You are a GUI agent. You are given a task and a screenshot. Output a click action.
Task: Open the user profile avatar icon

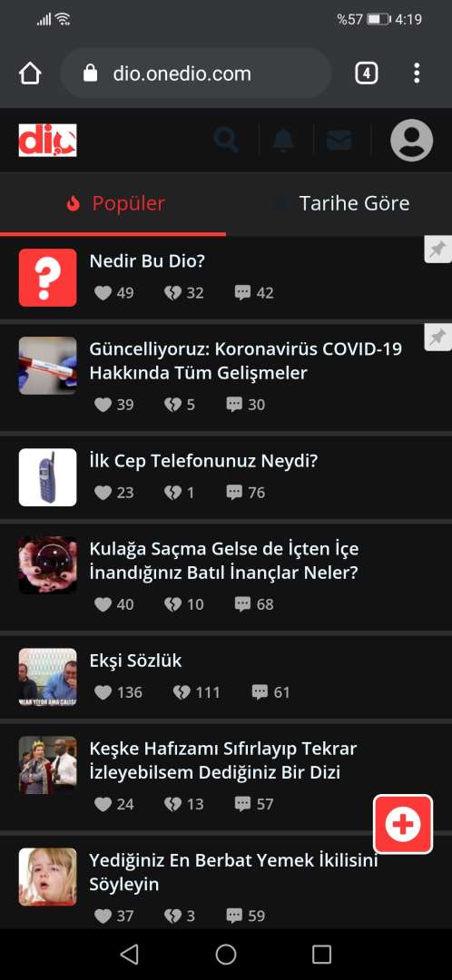click(411, 140)
